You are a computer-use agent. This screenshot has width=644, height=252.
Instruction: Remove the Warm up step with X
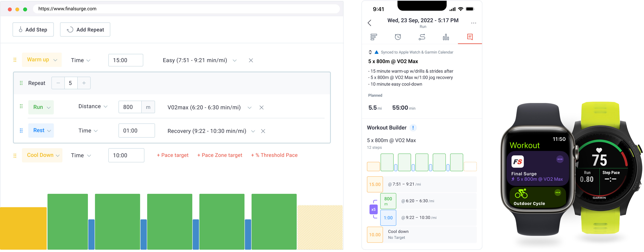pos(251,60)
